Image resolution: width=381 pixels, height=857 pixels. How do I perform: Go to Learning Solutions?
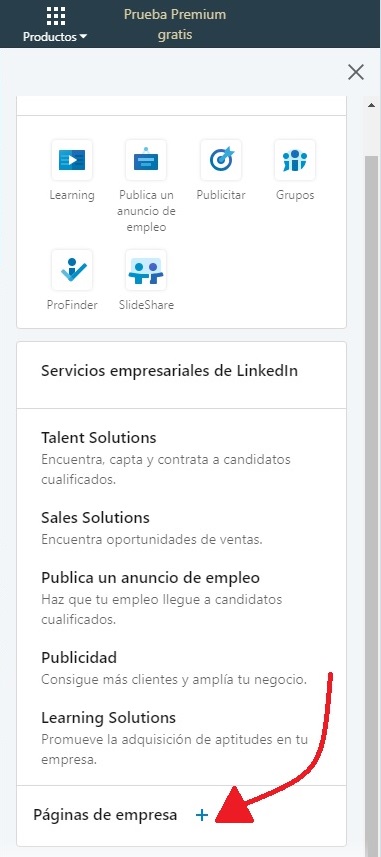[x=108, y=717]
